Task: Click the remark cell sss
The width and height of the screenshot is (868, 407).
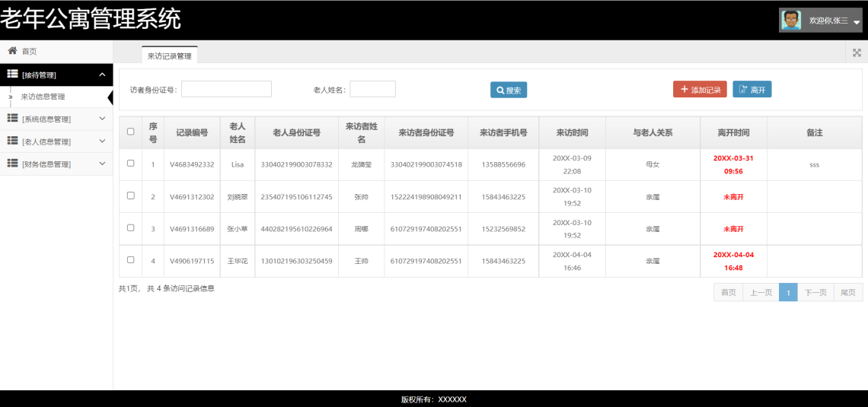Action: pos(814,165)
